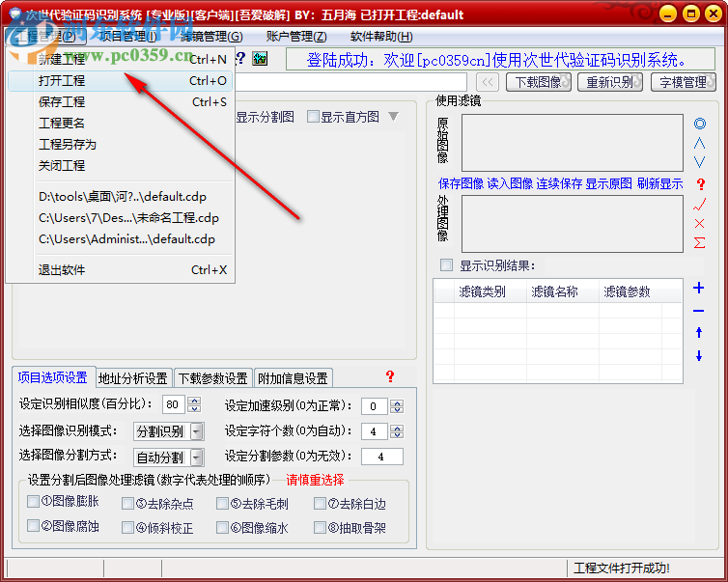The height and width of the screenshot is (582, 728).
Task: Select 工程更名 menu entry
Action: pyautogui.click(x=121, y=123)
